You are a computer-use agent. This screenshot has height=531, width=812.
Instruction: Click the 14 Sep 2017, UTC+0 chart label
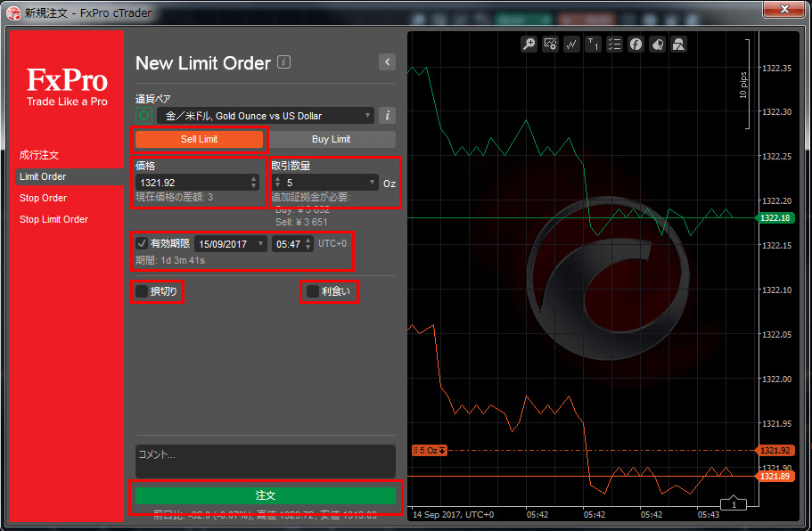click(453, 514)
